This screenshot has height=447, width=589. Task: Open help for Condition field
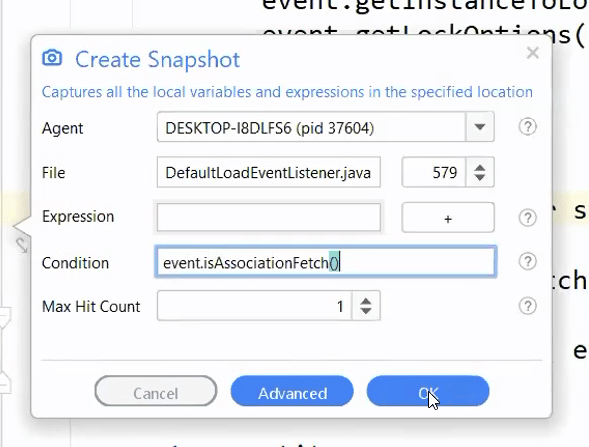click(527, 261)
